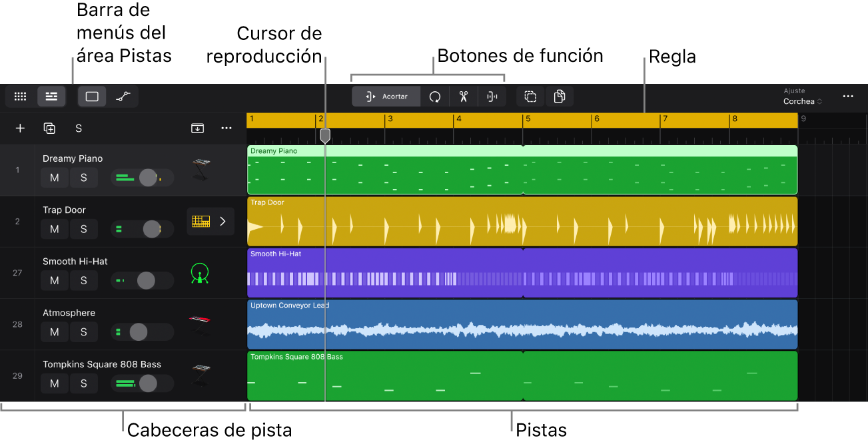Expand the Trap Door track chevron
The height and width of the screenshot is (448, 868).
click(222, 222)
